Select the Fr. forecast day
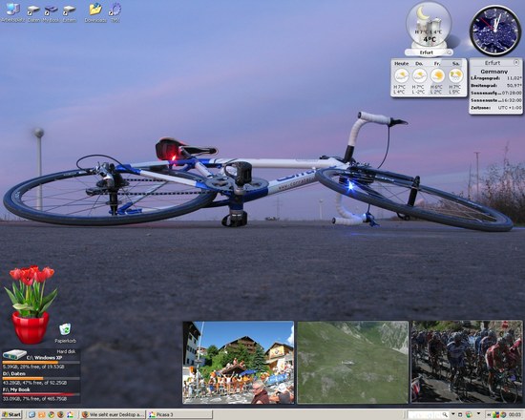 [x=437, y=77]
